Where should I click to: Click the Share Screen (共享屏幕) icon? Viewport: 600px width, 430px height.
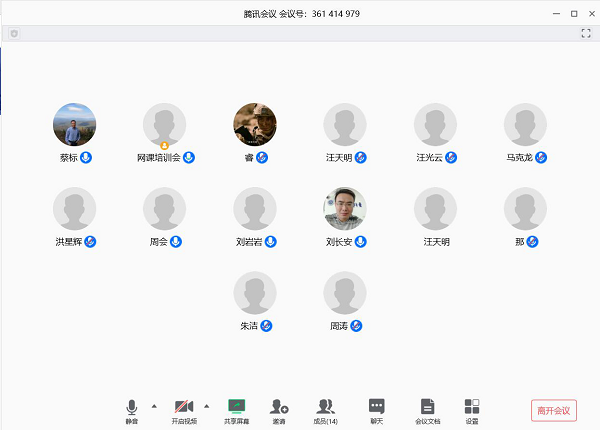[x=237, y=407]
